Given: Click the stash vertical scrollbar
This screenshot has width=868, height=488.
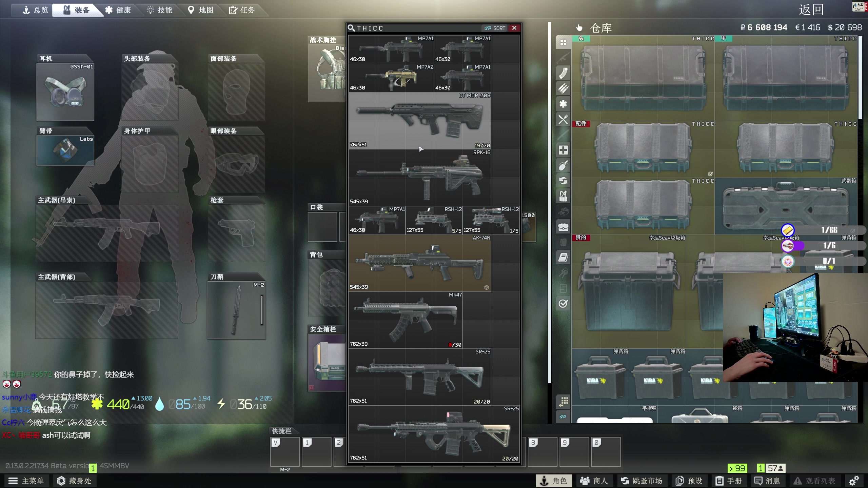Looking at the screenshot, I should point(860,78).
